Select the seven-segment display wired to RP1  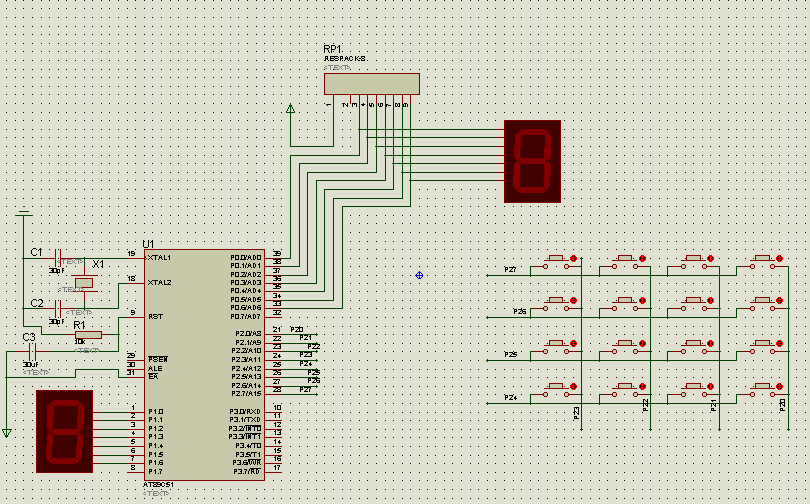click(533, 161)
